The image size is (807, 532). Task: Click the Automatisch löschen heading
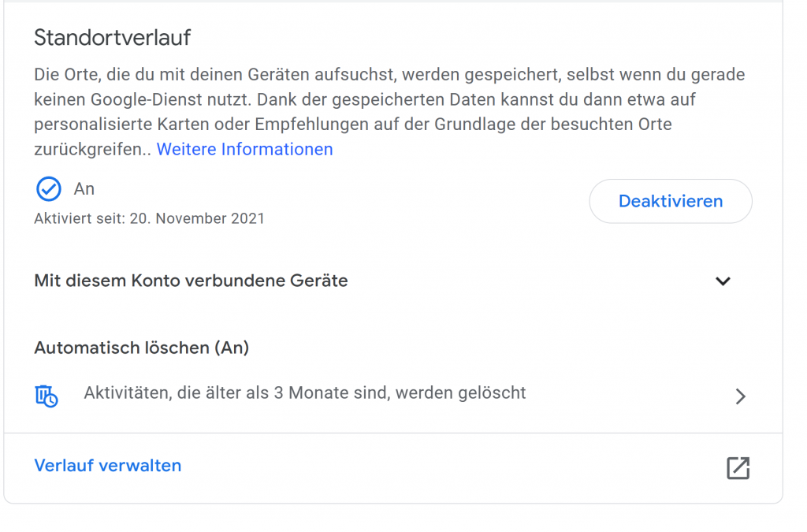click(142, 348)
